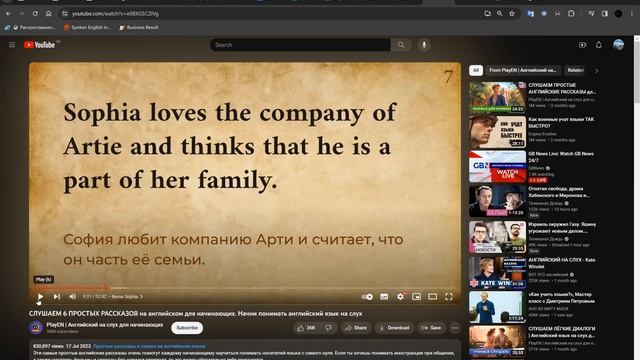Open the browser side panel icon
This screenshot has height=360, width=640.
(604, 13)
